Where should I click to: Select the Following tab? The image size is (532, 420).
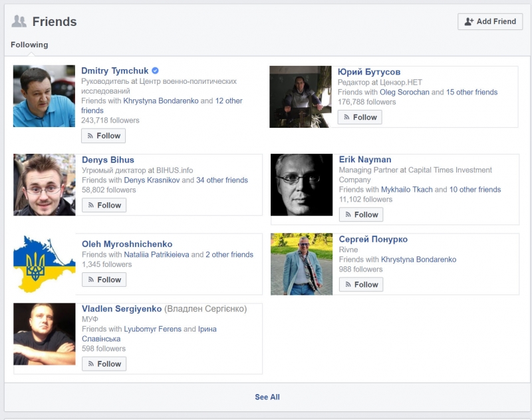[29, 45]
